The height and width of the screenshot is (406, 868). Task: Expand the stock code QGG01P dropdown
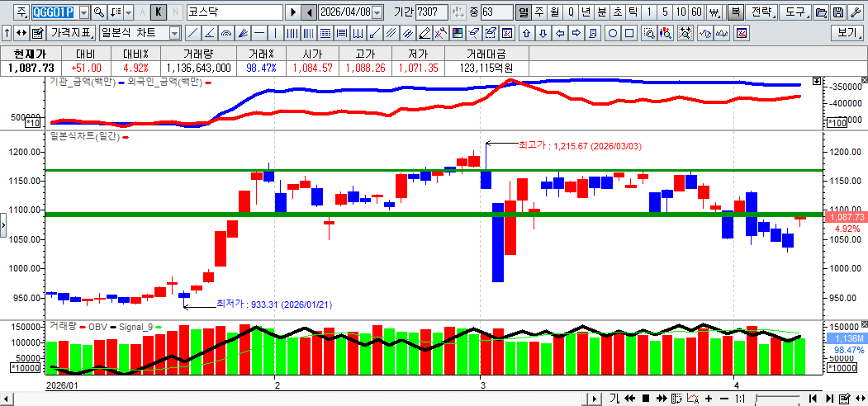coord(83,12)
